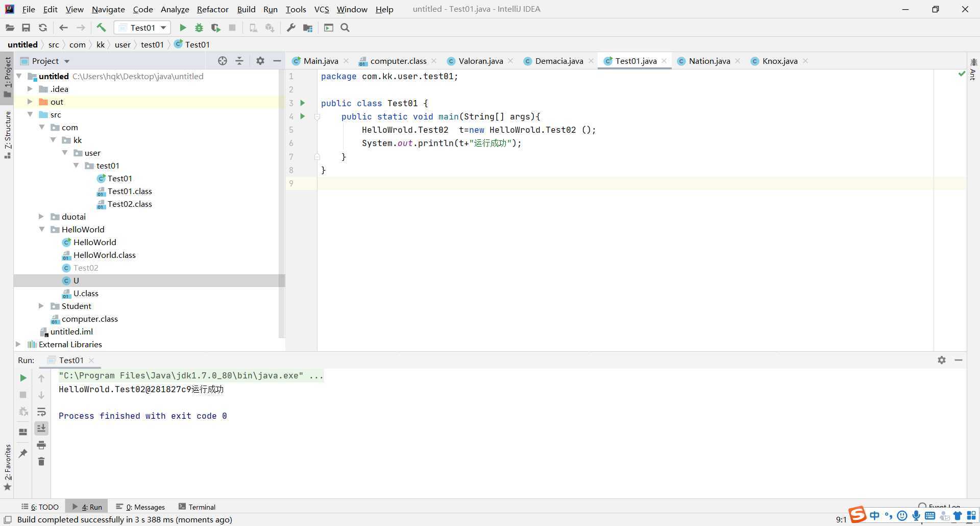Collapse the HelloWorld package
This screenshot has height=526, width=980.
point(41,229)
